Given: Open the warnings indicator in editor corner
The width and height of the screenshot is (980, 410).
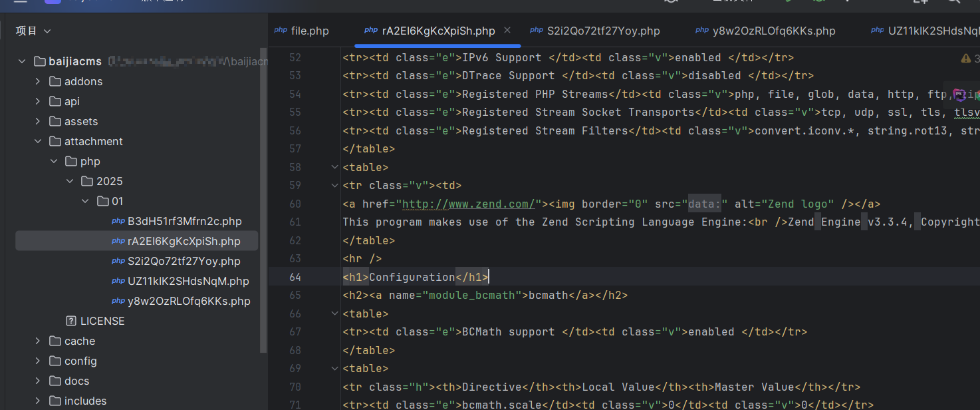Looking at the screenshot, I should point(970,59).
